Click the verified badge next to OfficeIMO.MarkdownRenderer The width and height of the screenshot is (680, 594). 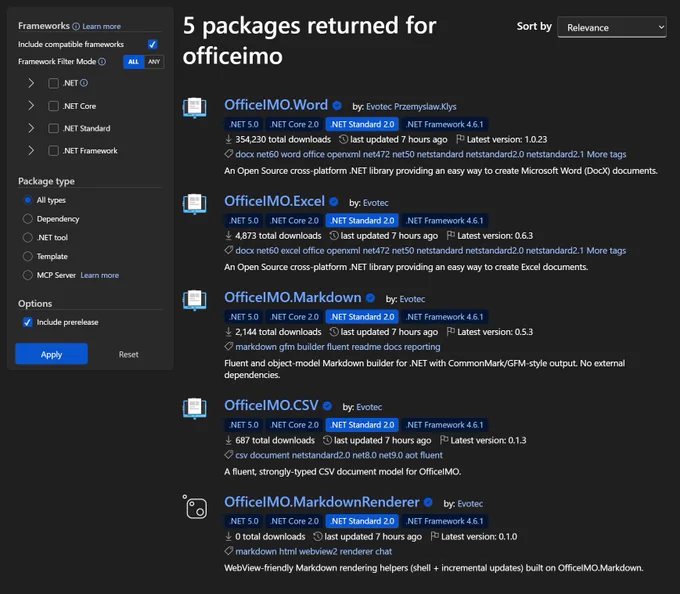pyautogui.click(x=428, y=502)
